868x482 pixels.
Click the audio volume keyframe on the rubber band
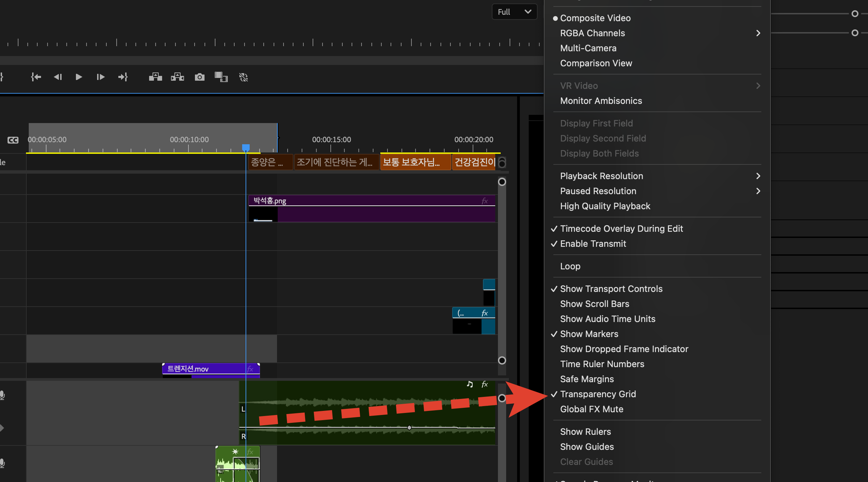click(x=409, y=427)
